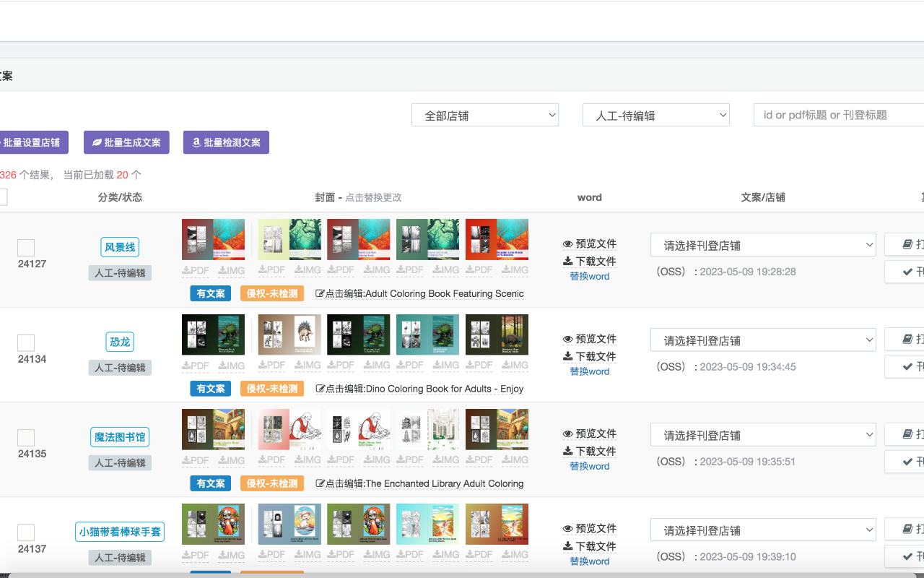Screen dimensions: 924x578
Task: Expand the 人工-待编辑 status dropdown
Action: coord(655,114)
